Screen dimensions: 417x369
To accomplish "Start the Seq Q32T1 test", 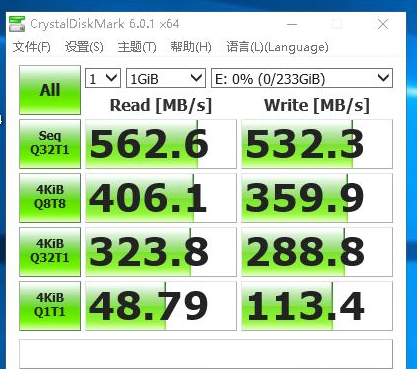I will point(50,144).
